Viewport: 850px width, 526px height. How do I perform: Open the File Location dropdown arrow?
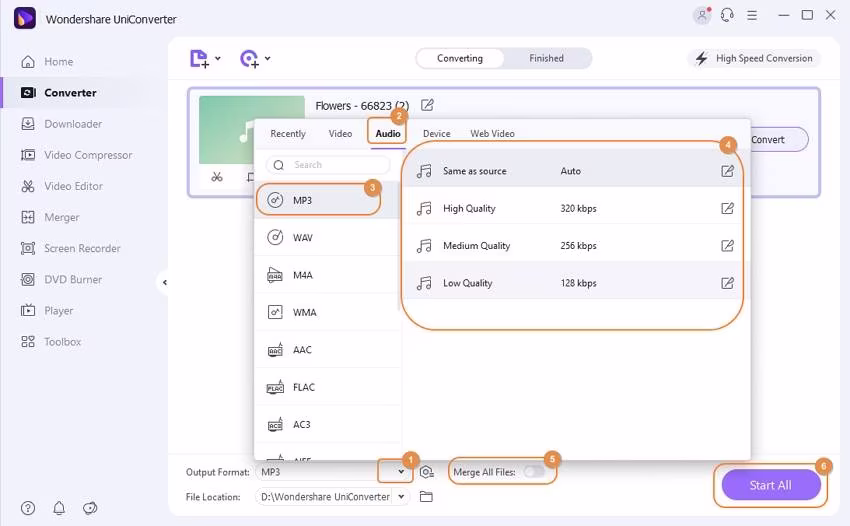401,497
